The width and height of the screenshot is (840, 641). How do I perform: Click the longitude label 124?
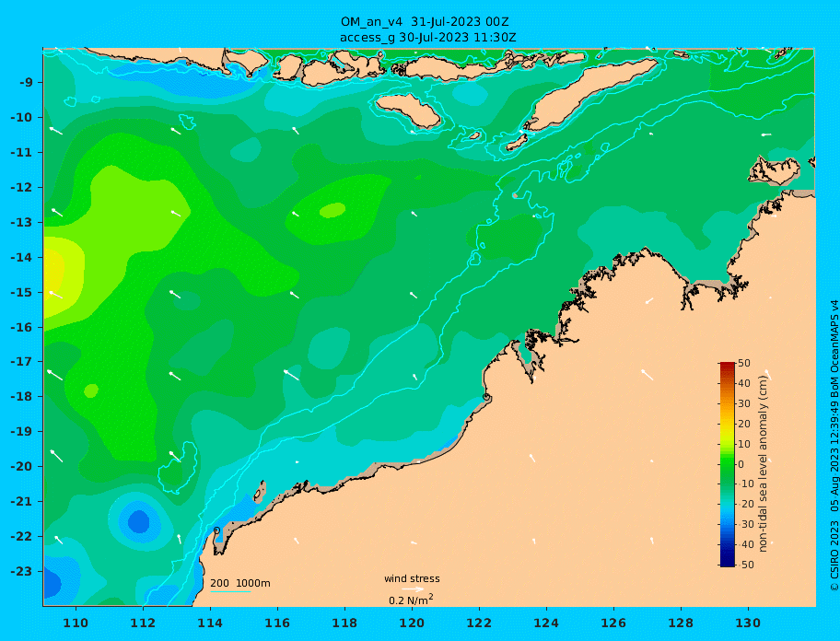(x=546, y=623)
